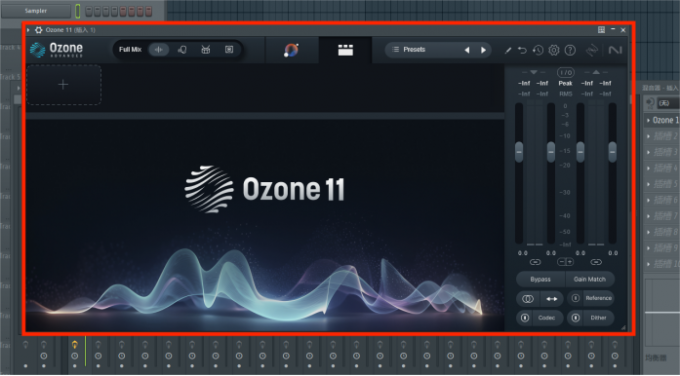Toggle the input gain link icon
The image size is (680, 376).
click(535, 262)
